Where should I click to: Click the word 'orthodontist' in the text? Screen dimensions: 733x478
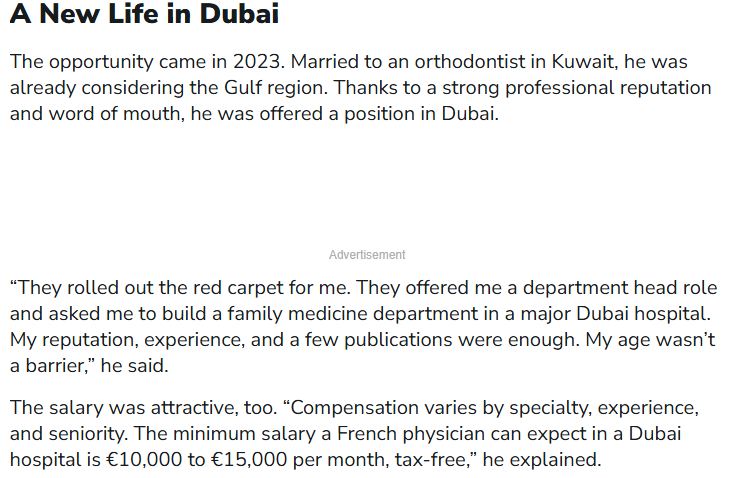click(x=470, y=62)
